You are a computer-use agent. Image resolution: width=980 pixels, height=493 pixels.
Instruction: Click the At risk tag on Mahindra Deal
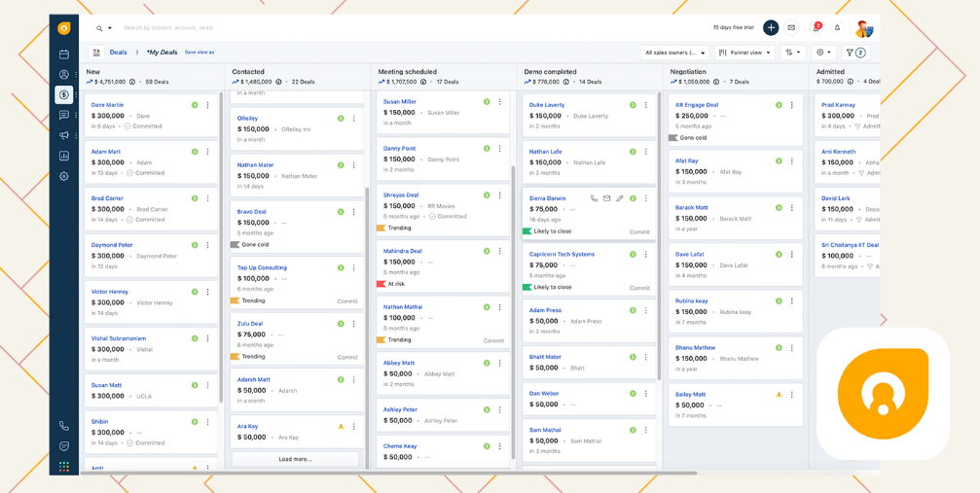click(390, 284)
